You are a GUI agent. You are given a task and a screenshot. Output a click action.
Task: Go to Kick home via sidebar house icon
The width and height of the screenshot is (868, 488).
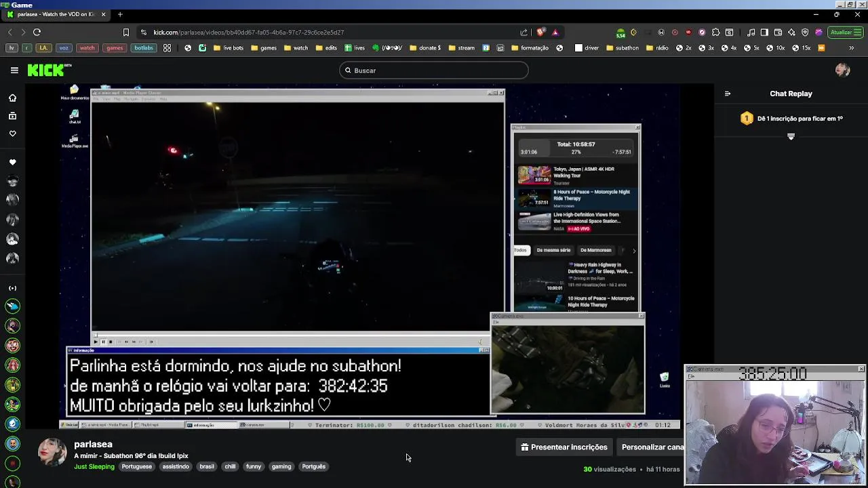[12, 98]
